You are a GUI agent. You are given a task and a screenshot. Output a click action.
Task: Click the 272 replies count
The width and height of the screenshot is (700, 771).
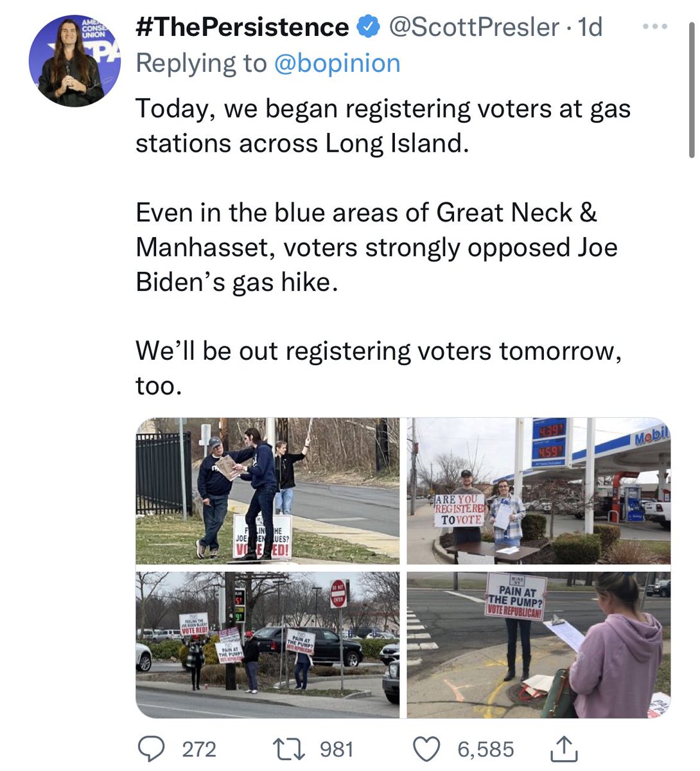[x=199, y=749]
